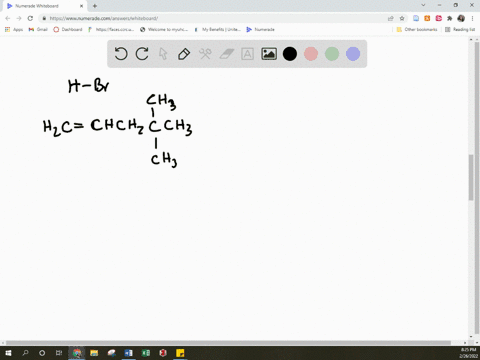
Task: Open the Gmail bookmark
Action: click(x=38, y=29)
